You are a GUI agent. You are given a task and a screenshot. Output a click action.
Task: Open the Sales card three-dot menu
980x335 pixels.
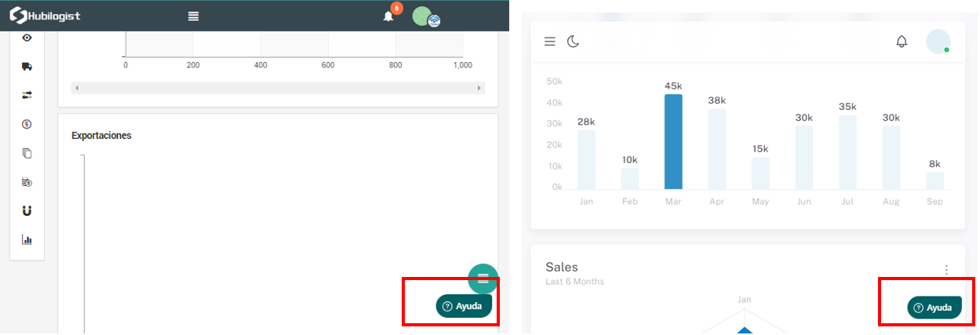[x=946, y=270]
